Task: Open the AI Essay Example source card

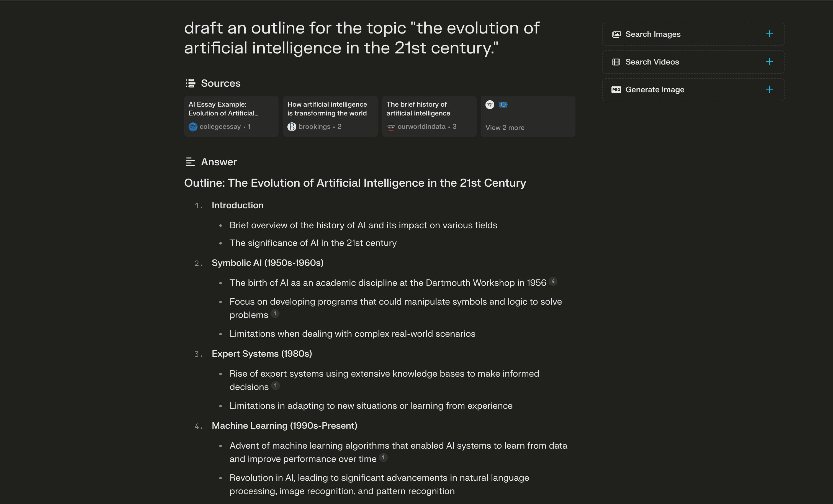Action: 231,116
